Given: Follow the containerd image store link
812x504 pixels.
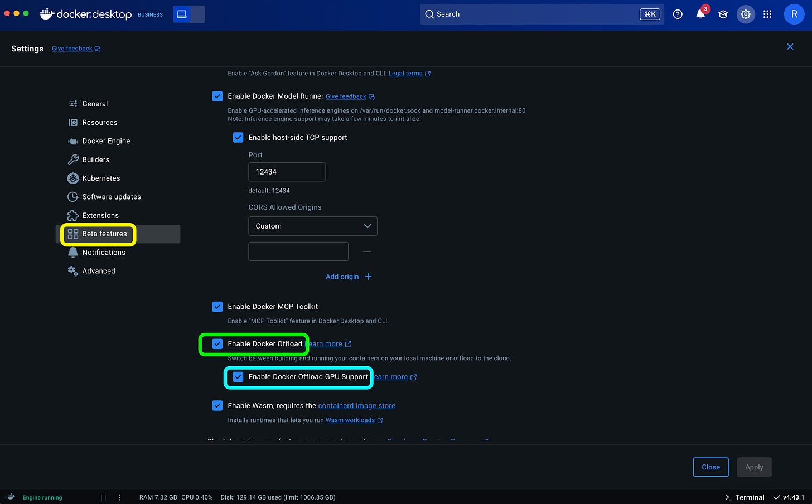Looking at the screenshot, I should (x=356, y=405).
